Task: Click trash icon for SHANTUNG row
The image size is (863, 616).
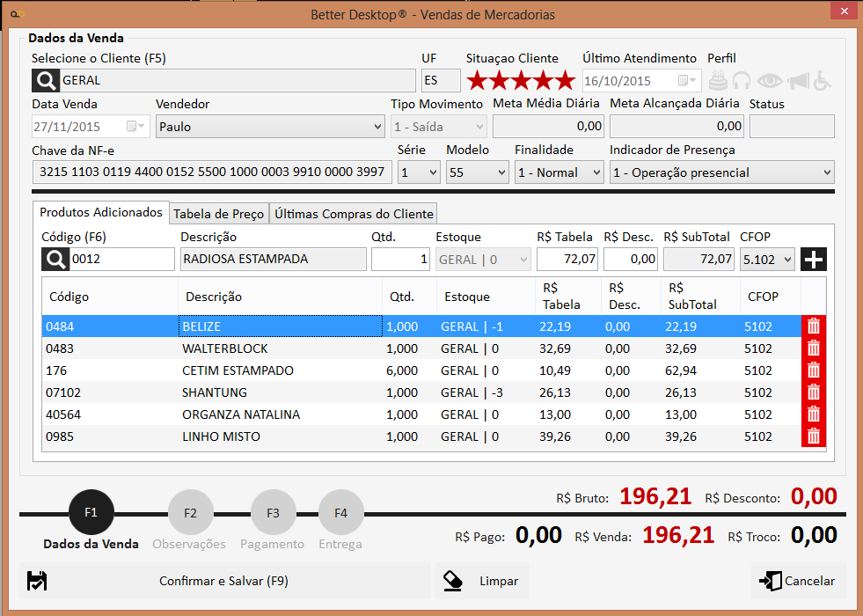Action: [x=814, y=392]
